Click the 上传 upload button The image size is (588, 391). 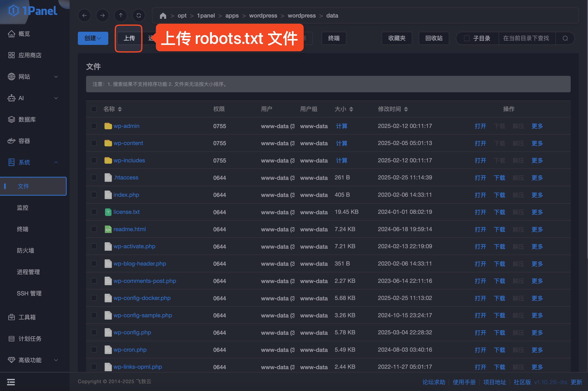(x=129, y=38)
